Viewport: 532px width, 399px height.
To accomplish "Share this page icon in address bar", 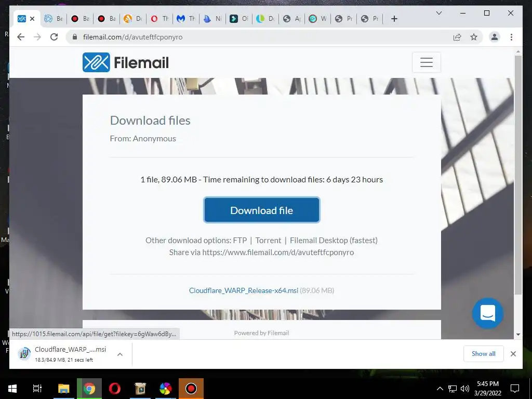I will click(x=457, y=37).
